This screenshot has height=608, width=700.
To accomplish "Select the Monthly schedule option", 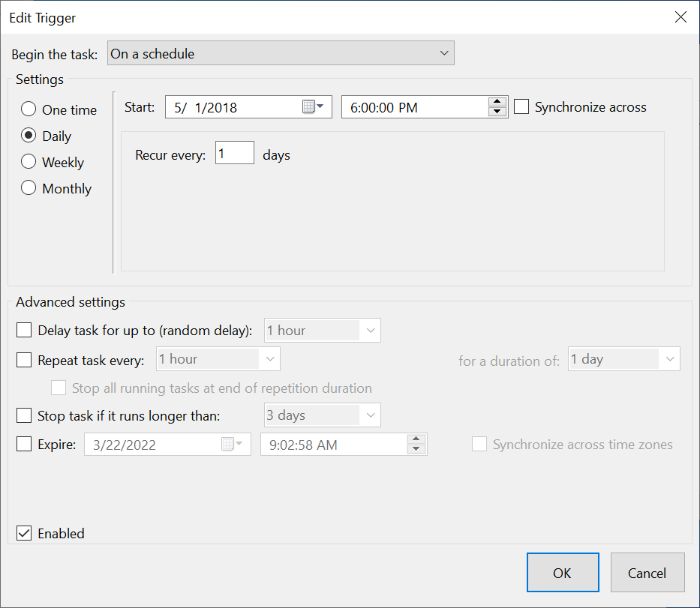I will pos(29,188).
